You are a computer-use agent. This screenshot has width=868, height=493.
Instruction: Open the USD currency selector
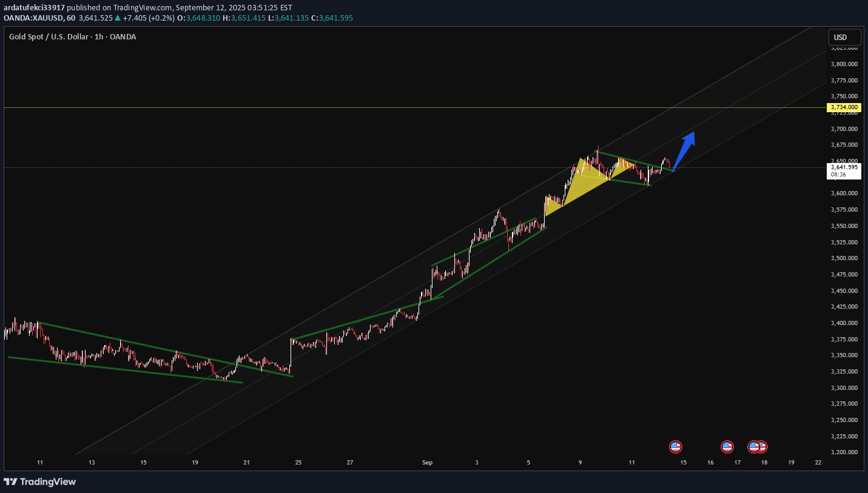click(x=844, y=38)
